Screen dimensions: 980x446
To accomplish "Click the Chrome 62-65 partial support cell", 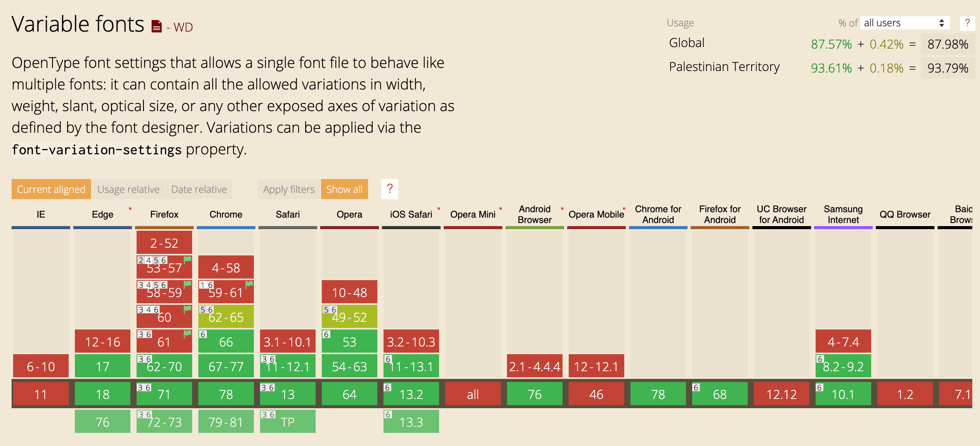I will [226, 317].
